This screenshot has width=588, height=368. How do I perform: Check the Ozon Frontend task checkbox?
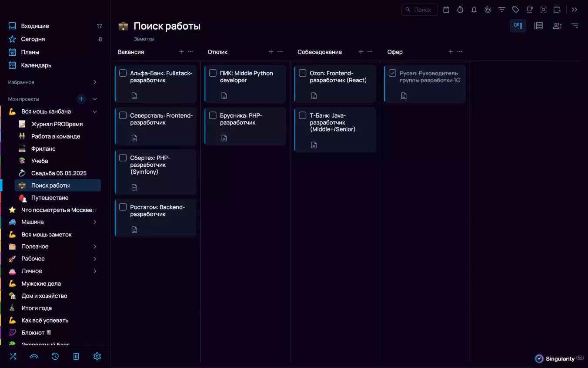tap(303, 73)
